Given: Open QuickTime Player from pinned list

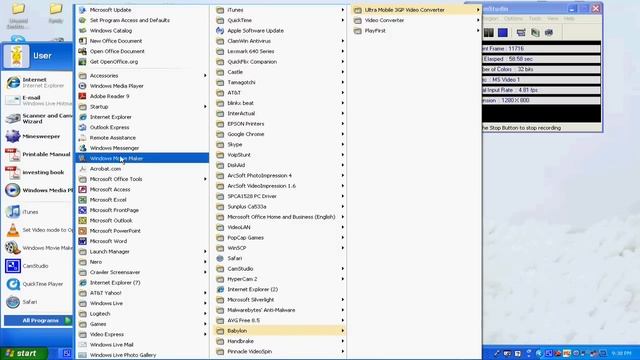Looking at the screenshot, I should (x=38, y=284).
